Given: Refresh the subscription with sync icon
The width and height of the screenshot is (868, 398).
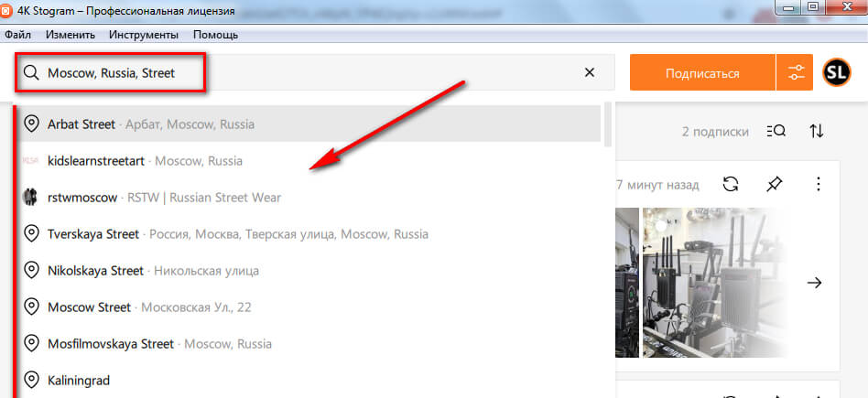Looking at the screenshot, I should coord(731,184).
